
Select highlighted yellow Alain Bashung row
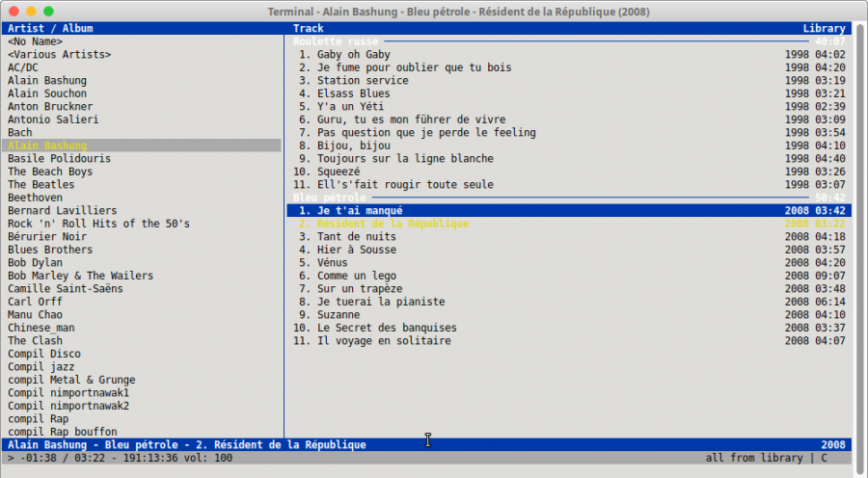142,146
